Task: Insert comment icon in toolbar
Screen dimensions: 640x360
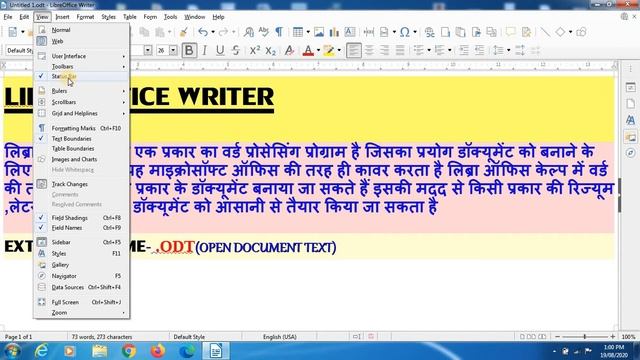Action: coord(510,32)
